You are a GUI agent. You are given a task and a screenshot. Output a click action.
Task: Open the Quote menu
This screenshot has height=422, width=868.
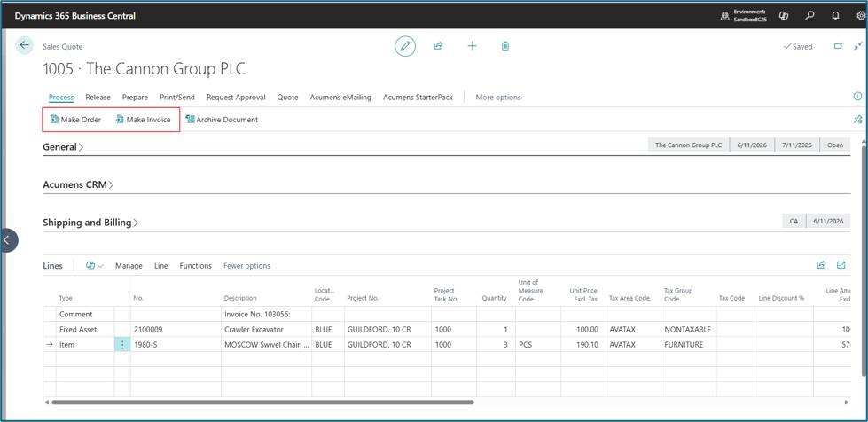click(x=288, y=97)
